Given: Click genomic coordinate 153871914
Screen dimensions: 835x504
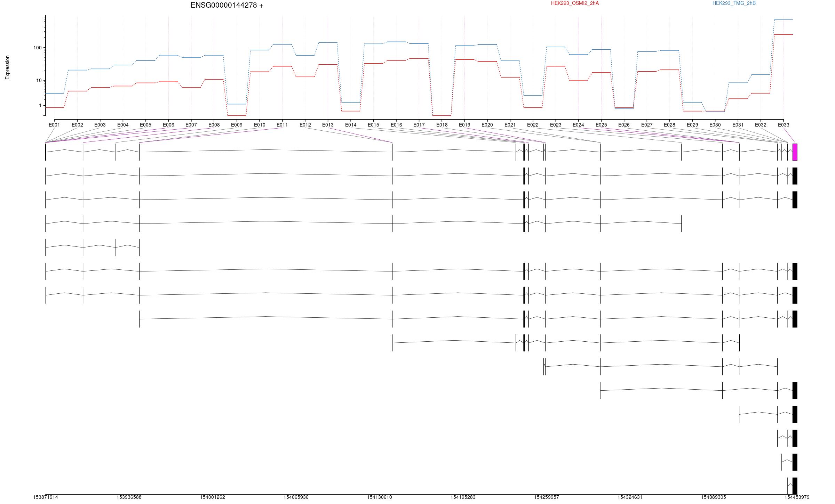Looking at the screenshot, I should click(x=46, y=497).
